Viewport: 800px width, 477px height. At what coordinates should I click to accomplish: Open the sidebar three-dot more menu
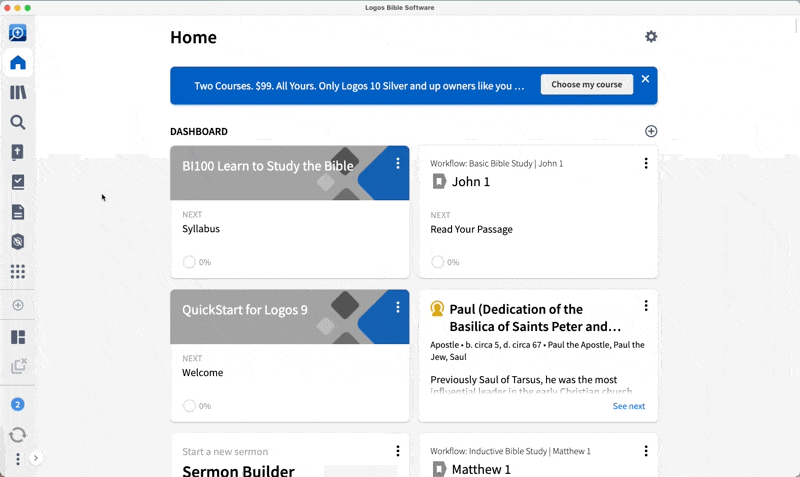(x=18, y=459)
